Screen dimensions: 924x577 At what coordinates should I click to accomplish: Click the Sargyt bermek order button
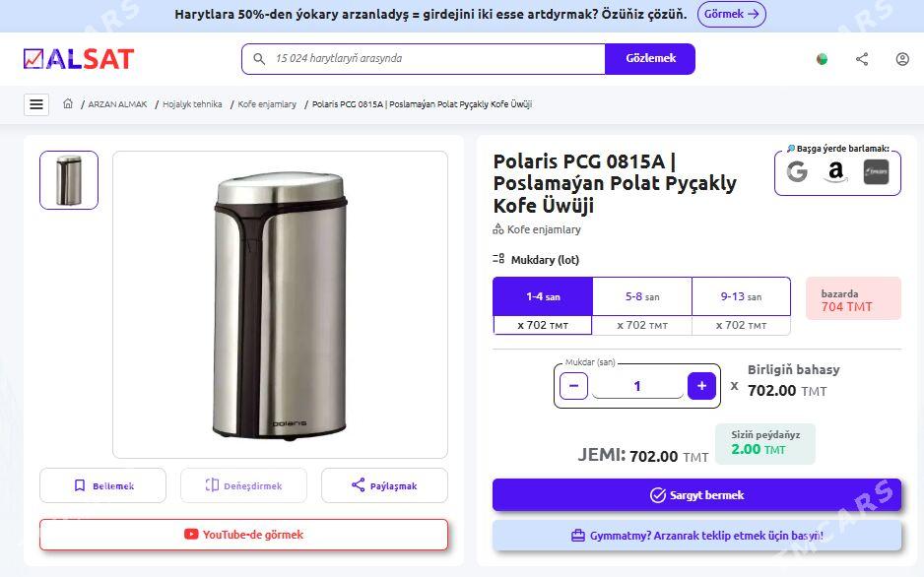(697, 494)
